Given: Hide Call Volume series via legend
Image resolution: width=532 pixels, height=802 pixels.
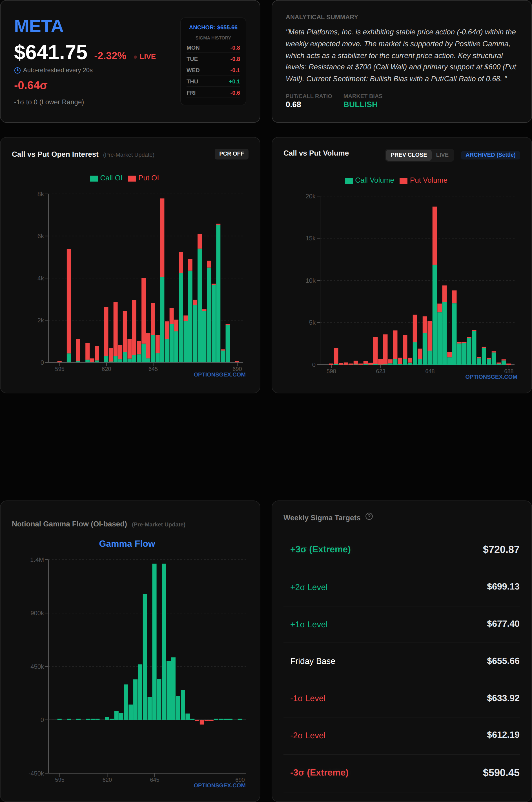Looking at the screenshot, I should point(349,181).
